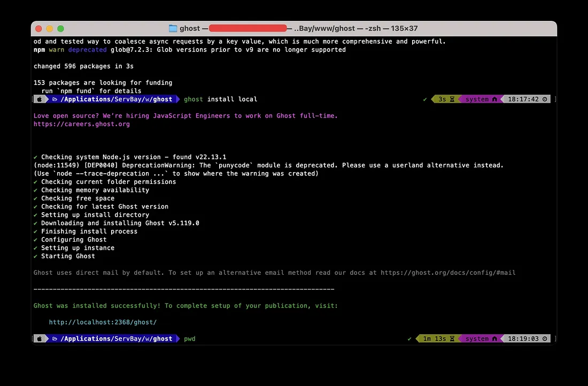
Task: Click the Apple logo in the upper prompt
Action: 40,99
